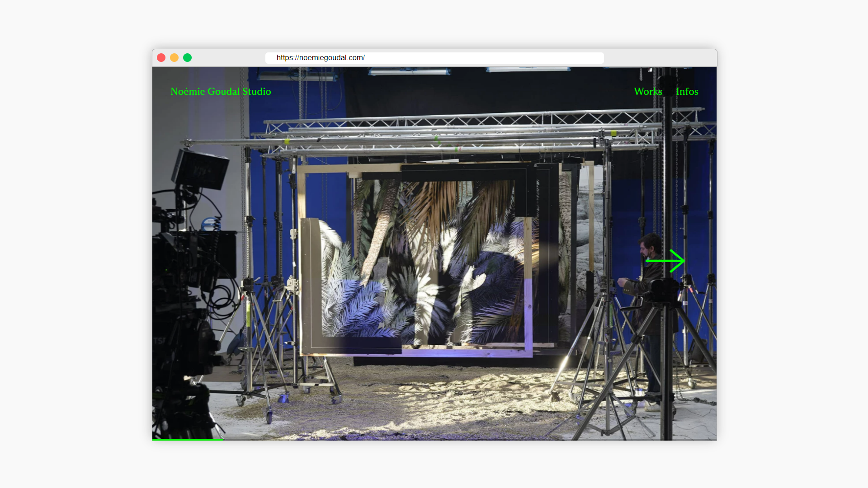Click the yellow minimize window button
This screenshot has height=488, width=868.
pos(174,57)
